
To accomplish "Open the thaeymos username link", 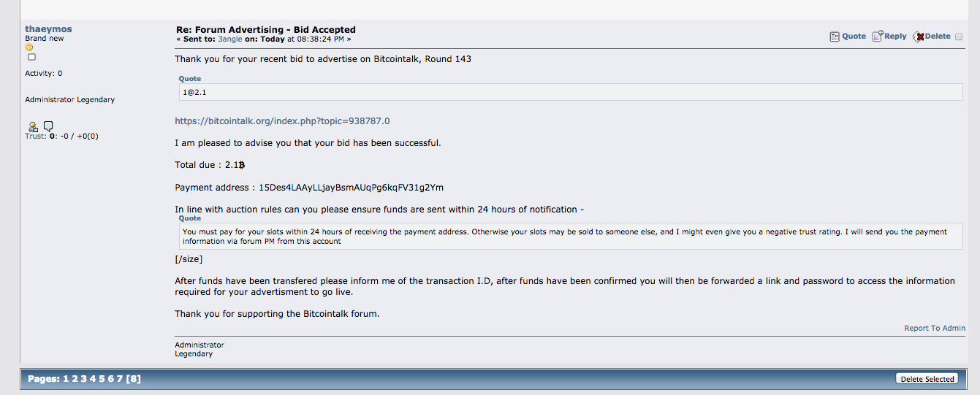I will click(x=48, y=29).
